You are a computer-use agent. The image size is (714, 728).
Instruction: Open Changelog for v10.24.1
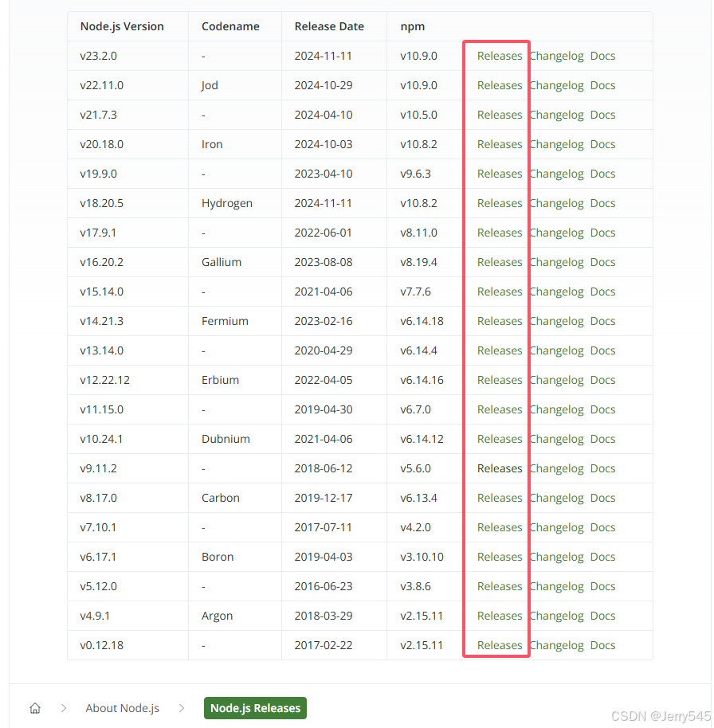[x=556, y=439]
